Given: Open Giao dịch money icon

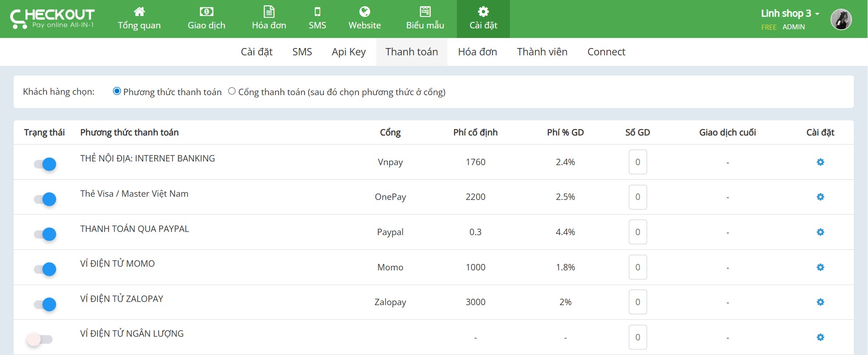Looking at the screenshot, I should coord(206,11).
